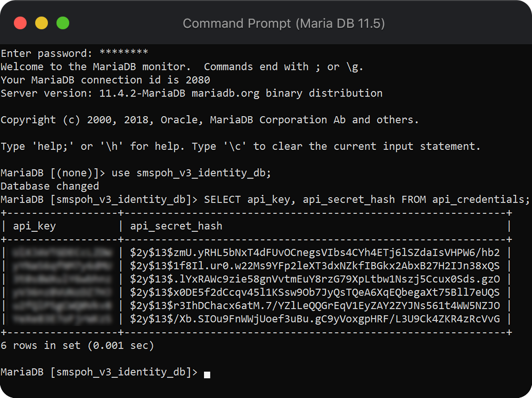Image resolution: width=532 pixels, height=398 pixels.
Task: Click the blinking cursor at the prompt
Action: pos(207,375)
